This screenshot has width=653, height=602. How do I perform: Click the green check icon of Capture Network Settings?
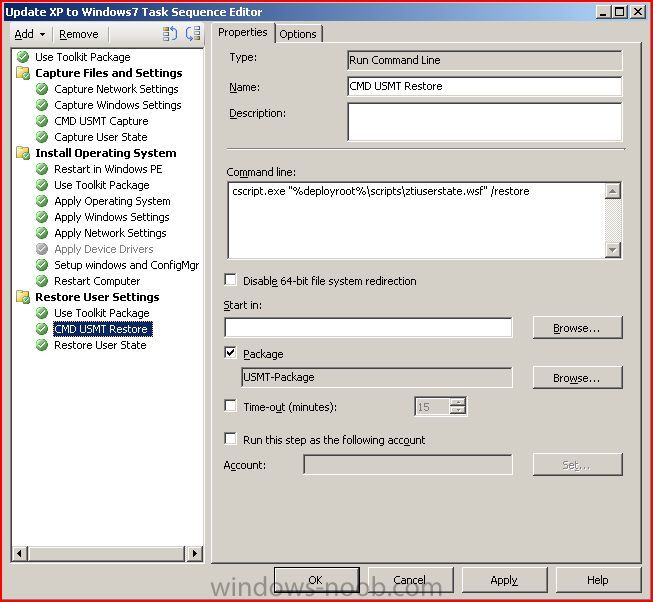[42, 89]
